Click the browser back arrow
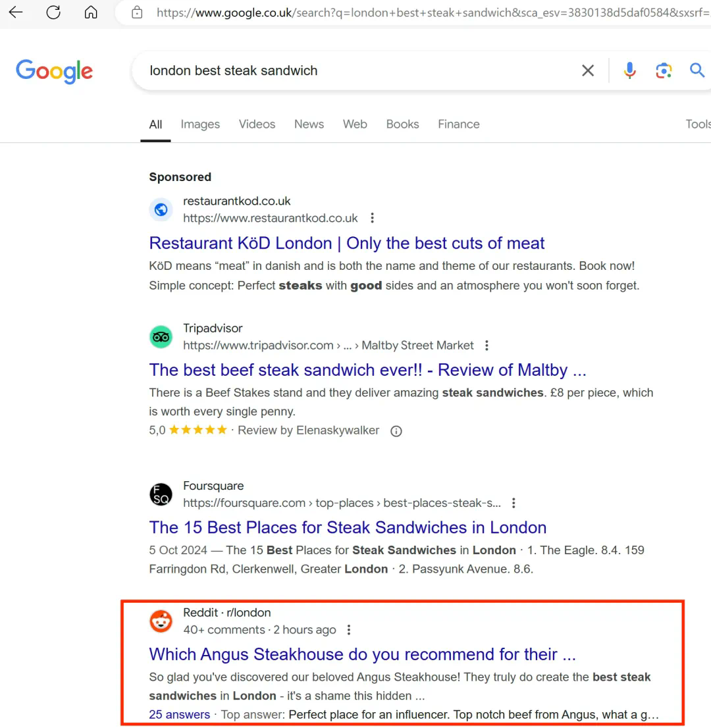 [x=16, y=12]
